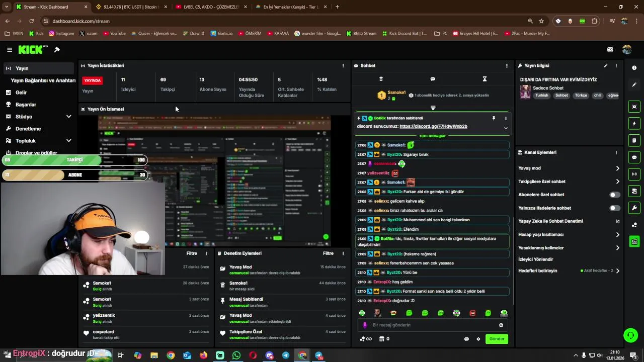Open the emoji picker in message box
The image size is (644, 362).
pyautogui.click(x=501, y=325)
